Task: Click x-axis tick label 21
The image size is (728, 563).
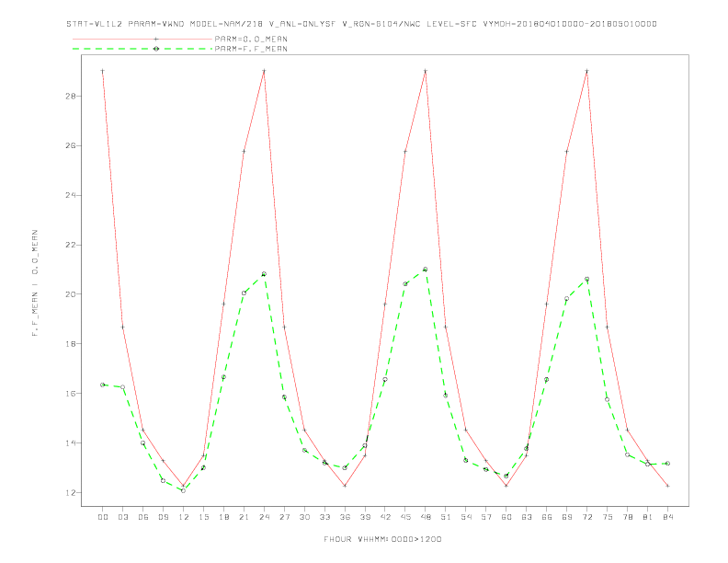Action: [x=244, y=517]
